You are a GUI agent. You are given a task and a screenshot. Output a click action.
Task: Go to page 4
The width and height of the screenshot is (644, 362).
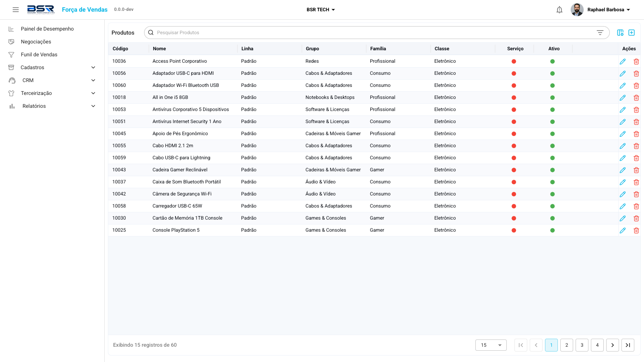point(597,345)
